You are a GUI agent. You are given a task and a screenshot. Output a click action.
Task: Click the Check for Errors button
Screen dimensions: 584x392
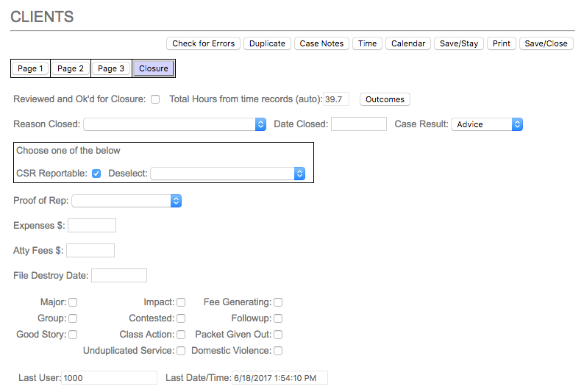[x=203, y=43]
